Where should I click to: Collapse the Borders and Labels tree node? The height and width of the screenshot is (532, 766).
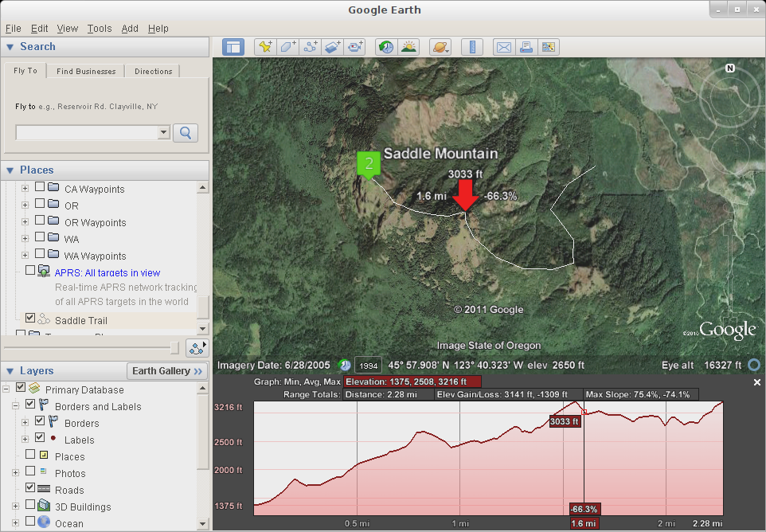16,406
